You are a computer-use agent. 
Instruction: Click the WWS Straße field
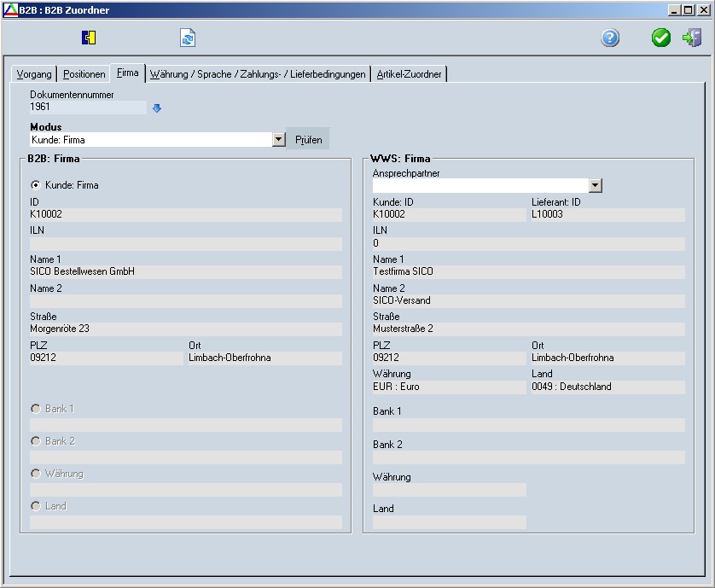[528, 329]
